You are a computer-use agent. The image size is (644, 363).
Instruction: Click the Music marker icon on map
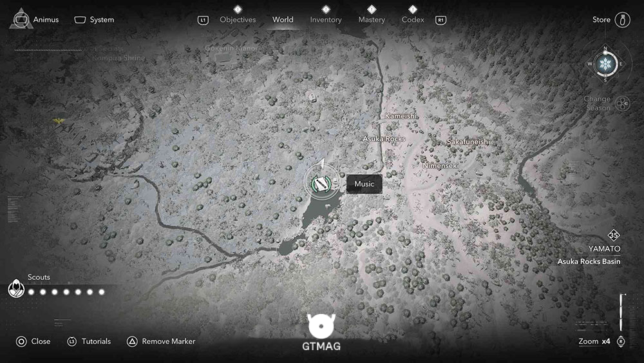pos(320,184)
